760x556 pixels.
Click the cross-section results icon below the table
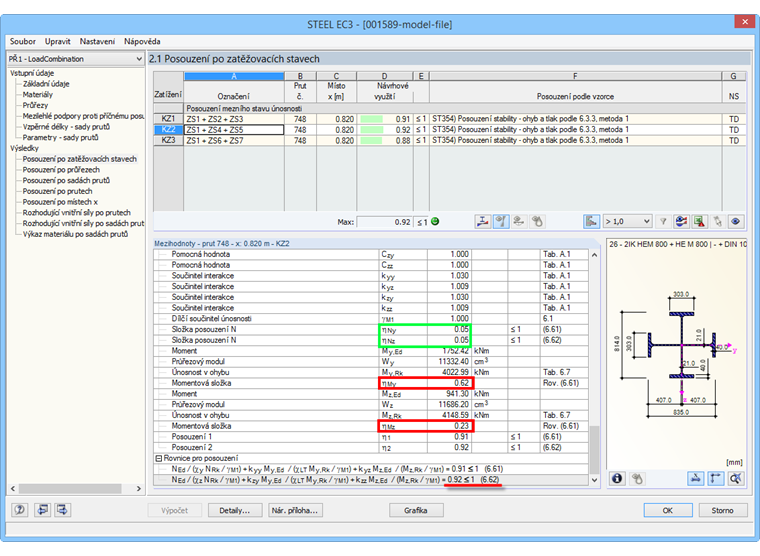click(483, 222)
